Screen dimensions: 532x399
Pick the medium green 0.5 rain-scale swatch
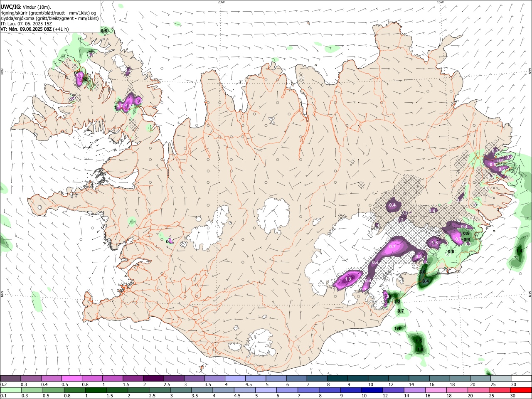[x=54, y=390]
